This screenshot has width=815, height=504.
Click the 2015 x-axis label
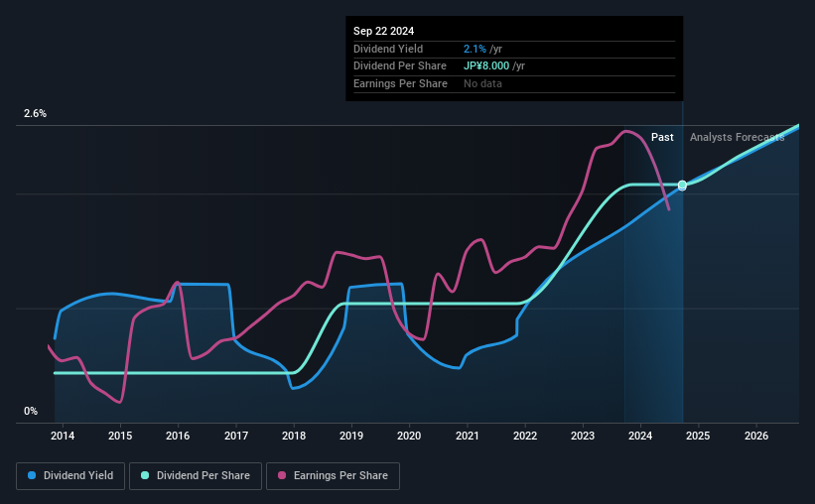coord(120,436)
